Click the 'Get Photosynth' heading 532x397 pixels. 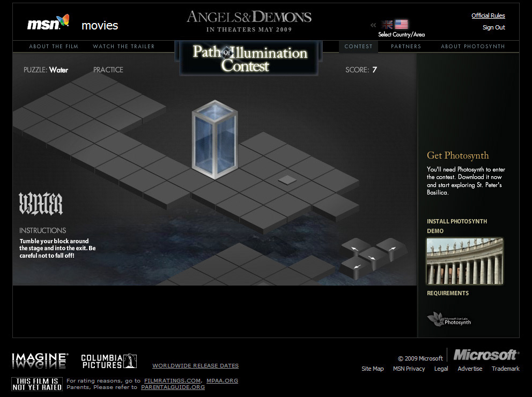tap(457, 155)
